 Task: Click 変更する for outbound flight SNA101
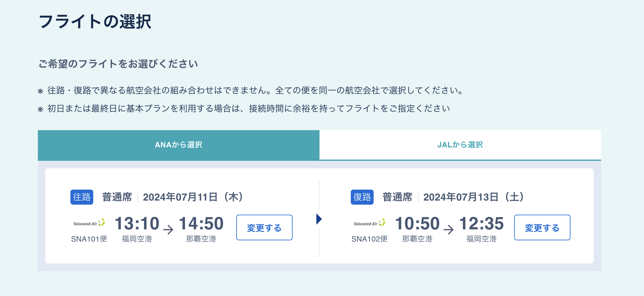pos(264,227)
